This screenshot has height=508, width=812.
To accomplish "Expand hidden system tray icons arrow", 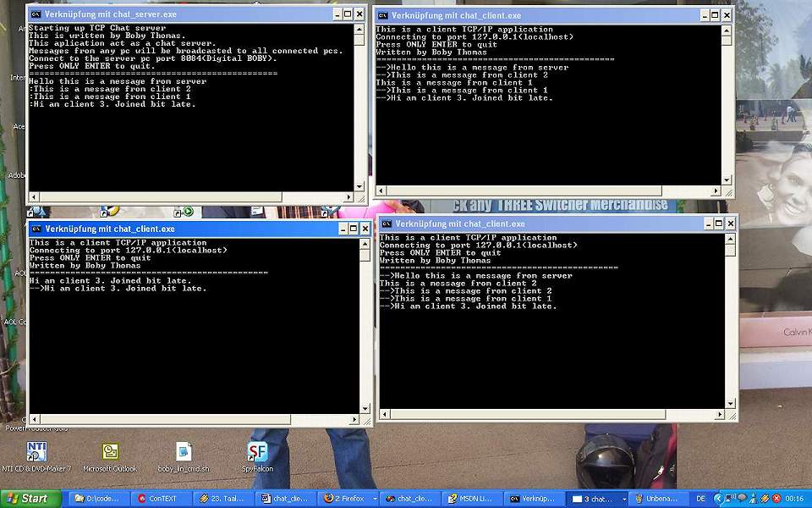I will (718, 499).
